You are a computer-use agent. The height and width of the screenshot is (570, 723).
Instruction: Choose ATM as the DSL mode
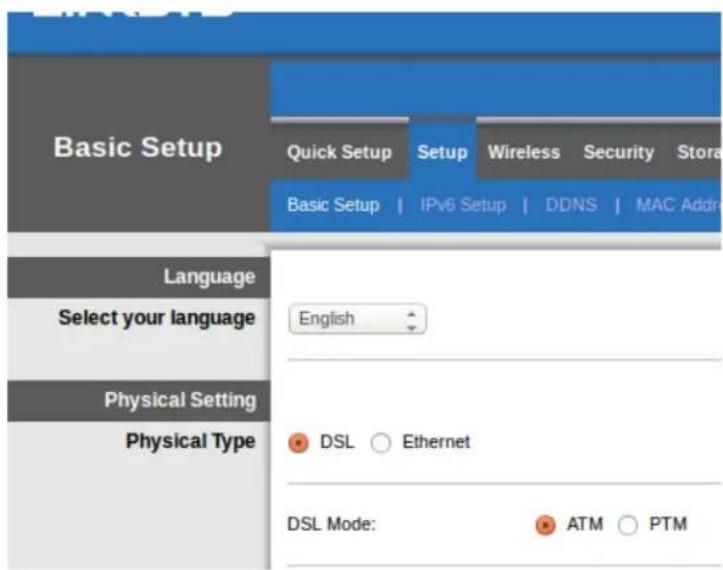[x=545, y=525]
